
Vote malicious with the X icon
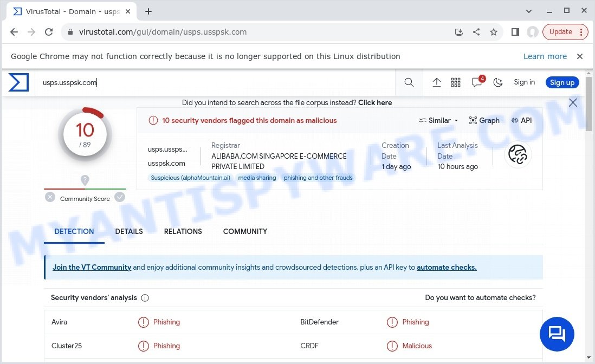pos(50,197)
